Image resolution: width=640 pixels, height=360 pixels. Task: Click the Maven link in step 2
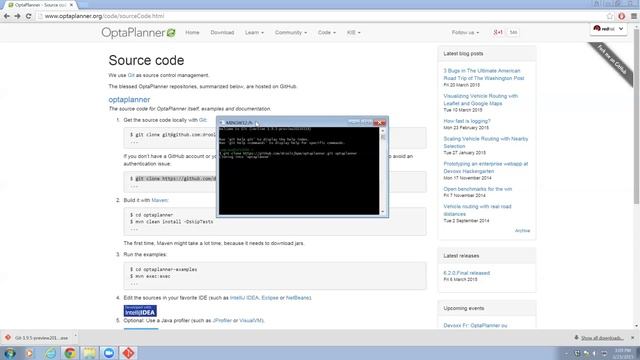[x=160, y=200]
